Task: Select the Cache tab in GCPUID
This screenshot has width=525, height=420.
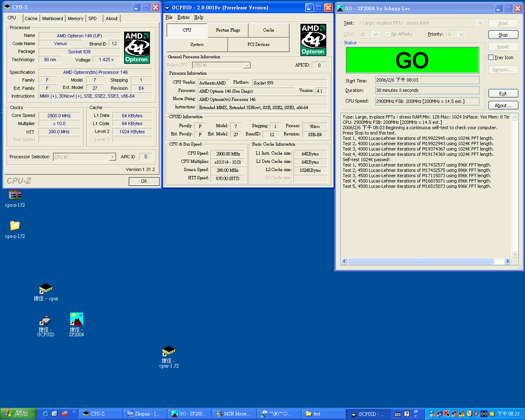Action: (x=269, y=30)
